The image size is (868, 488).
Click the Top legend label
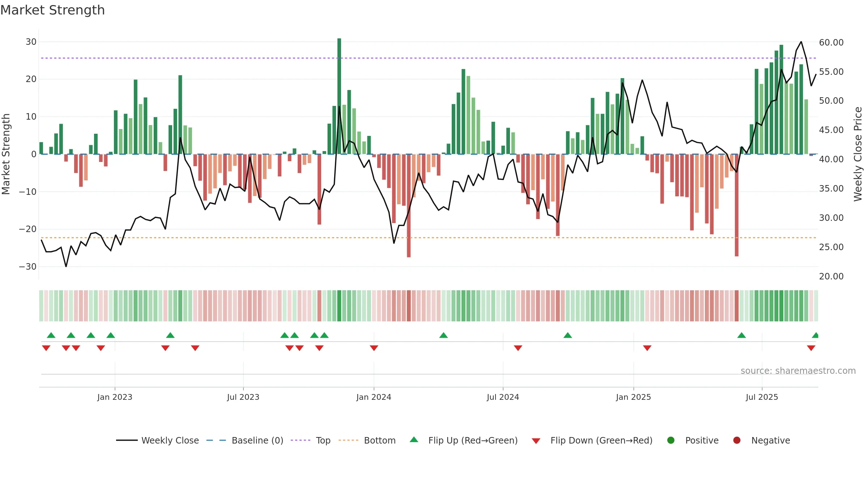coord(323,440)
